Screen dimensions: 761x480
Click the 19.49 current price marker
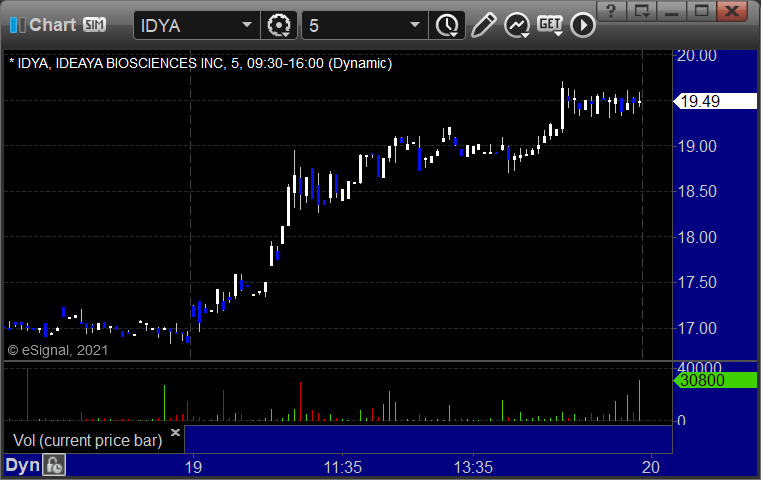click(x=715, y=101)
